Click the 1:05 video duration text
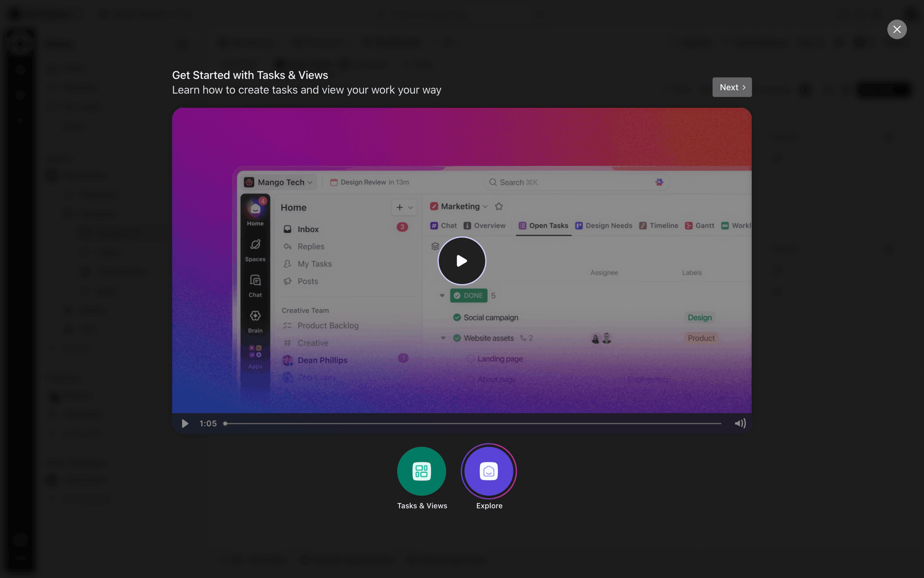924x578 pixels. click(208, 423)
